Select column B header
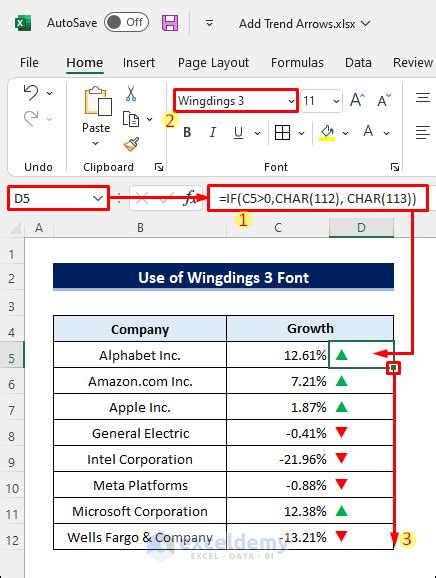436x578 pixels. (140, 228)
